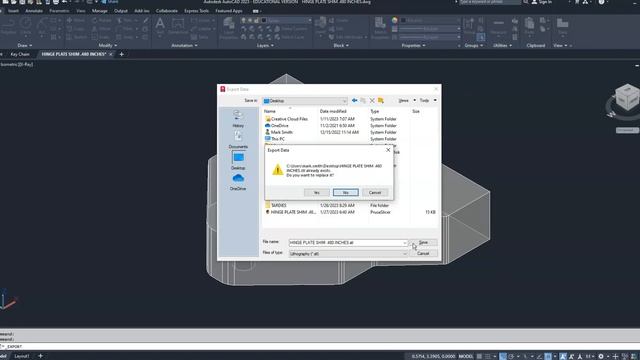Open the Express Tools ribbon tab

[x=196, y=11]
